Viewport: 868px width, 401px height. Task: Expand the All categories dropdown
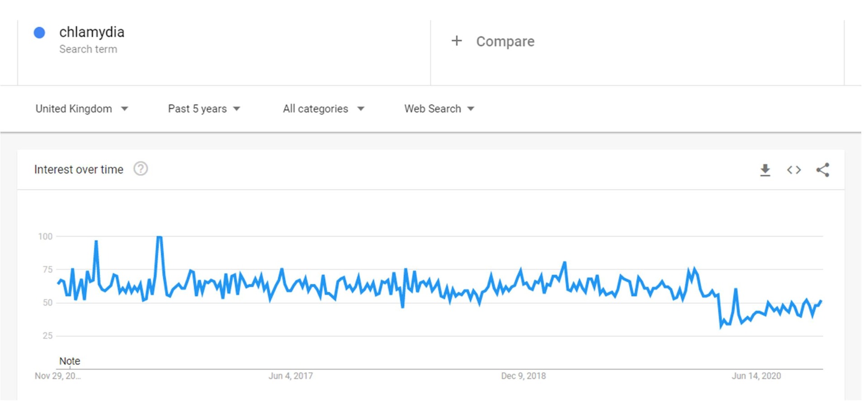point(324,109)
